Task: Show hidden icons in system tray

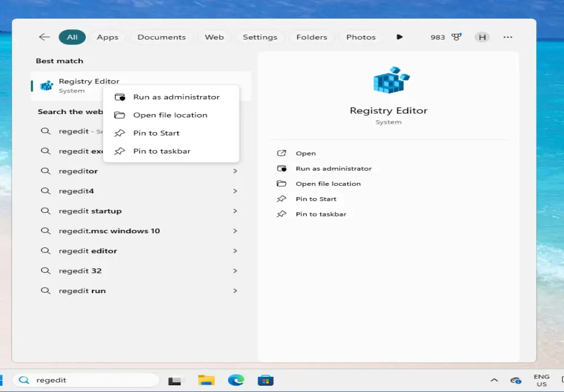Action: point(494,380)
